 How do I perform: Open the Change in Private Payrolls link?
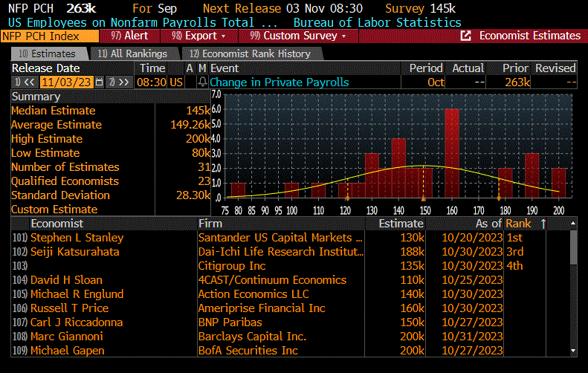pos(279,82)
